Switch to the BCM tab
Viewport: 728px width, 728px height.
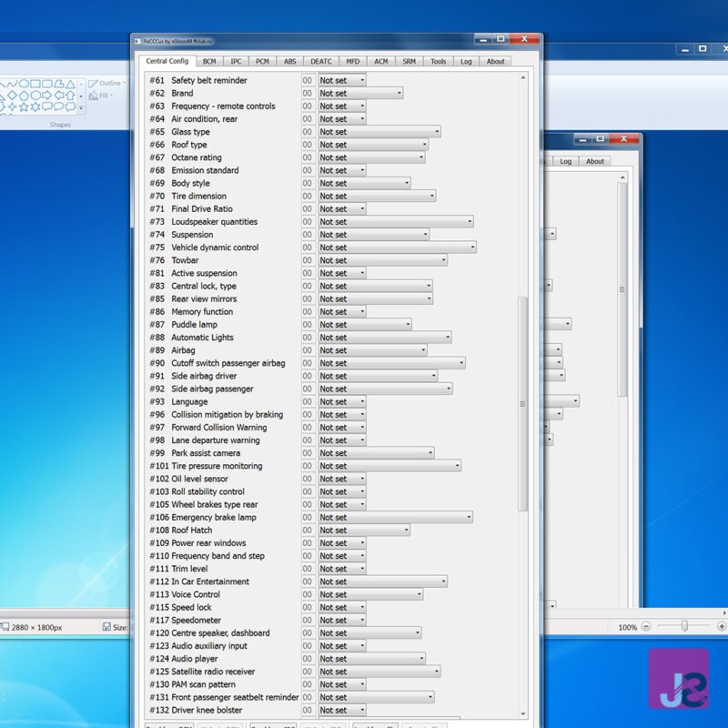coord(209,61)
